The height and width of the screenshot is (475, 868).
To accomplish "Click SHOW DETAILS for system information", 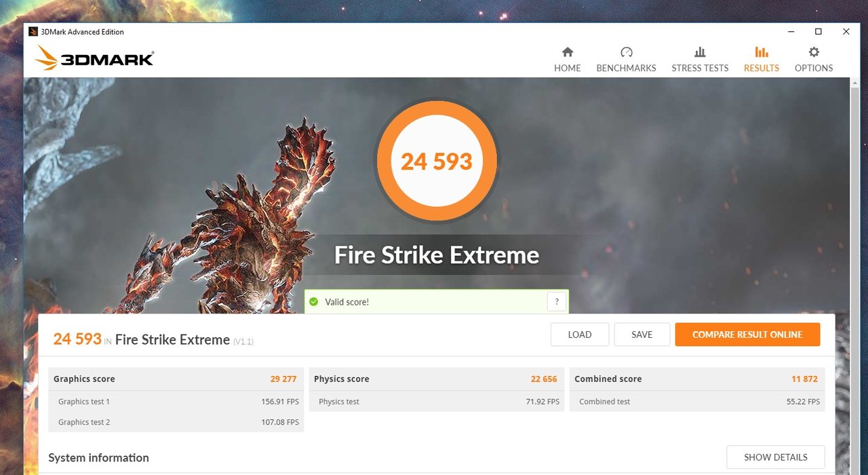I will pyautogui.click(x=776, y=457).
